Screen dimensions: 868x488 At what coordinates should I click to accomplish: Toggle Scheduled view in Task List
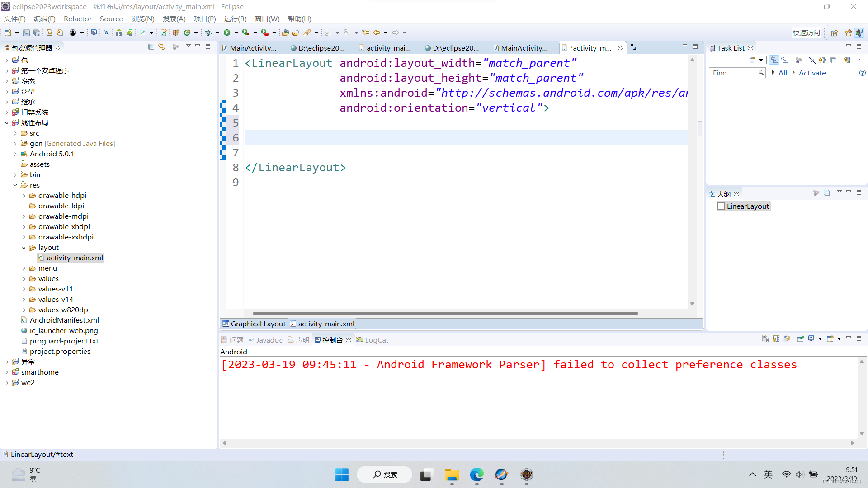pos(784,60)
